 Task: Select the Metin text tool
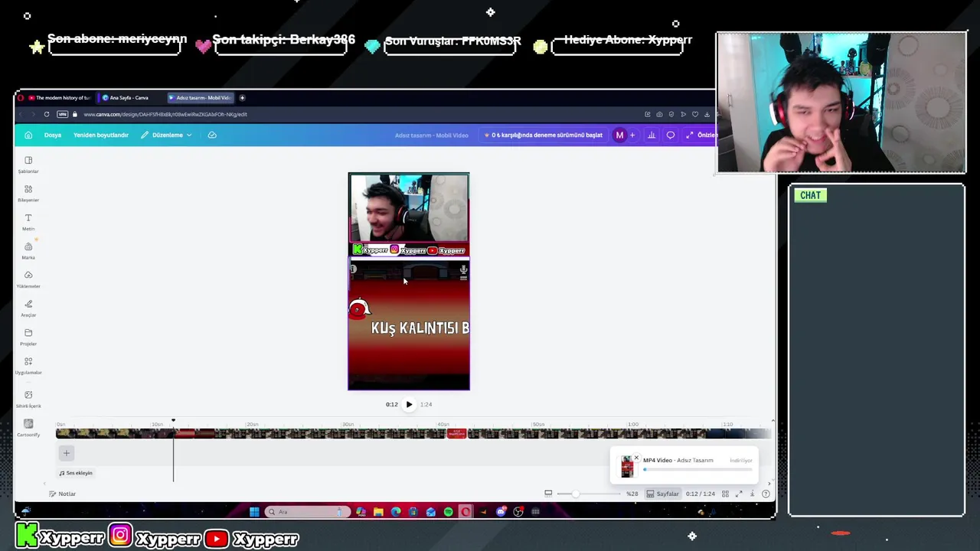(x=28, y=222)
